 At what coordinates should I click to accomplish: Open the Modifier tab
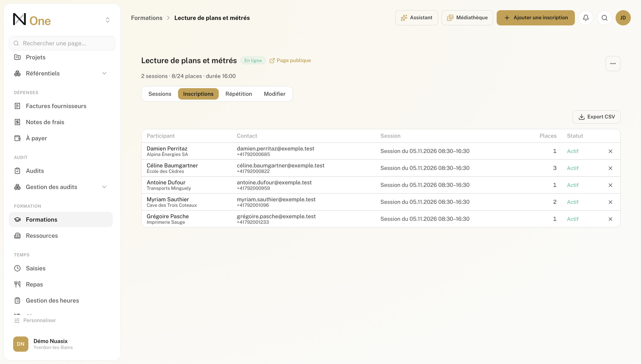[275, 94]
